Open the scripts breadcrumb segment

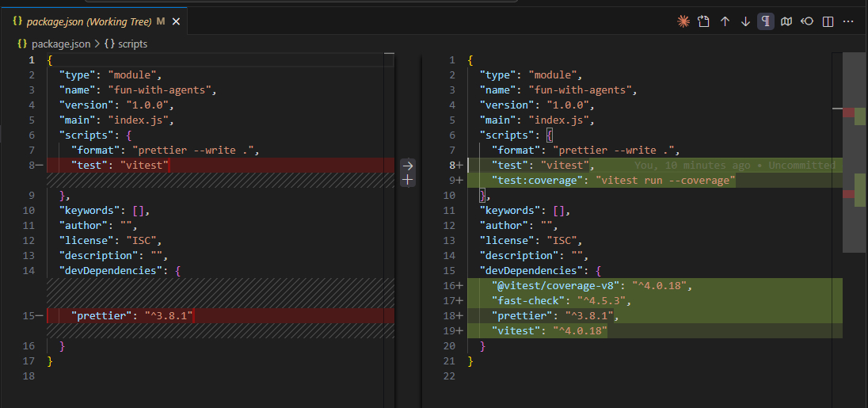point(132,44)
